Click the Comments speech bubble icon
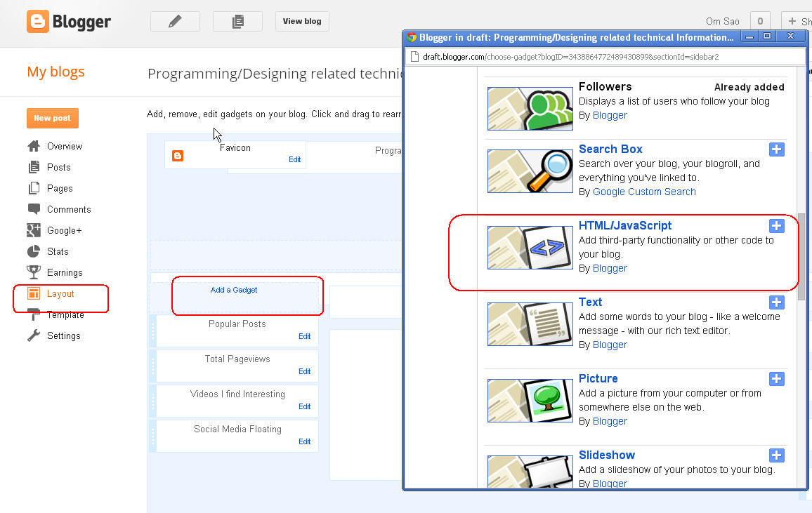The image size is (812, 513). (34, 209)
